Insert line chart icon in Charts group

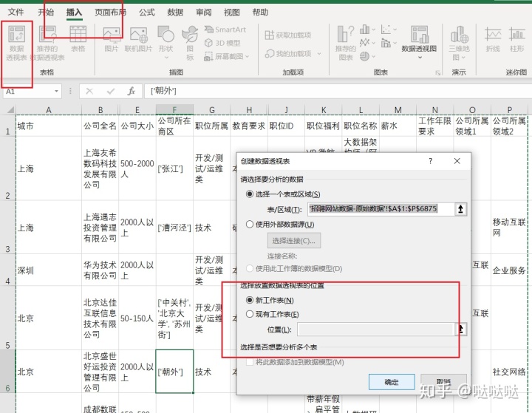tap(365, 43)
